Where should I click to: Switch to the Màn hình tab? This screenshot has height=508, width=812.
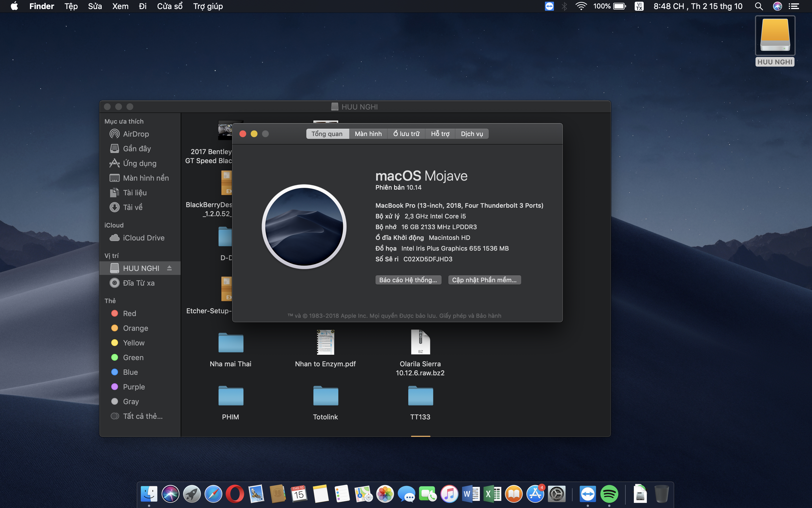pos(368,134)
